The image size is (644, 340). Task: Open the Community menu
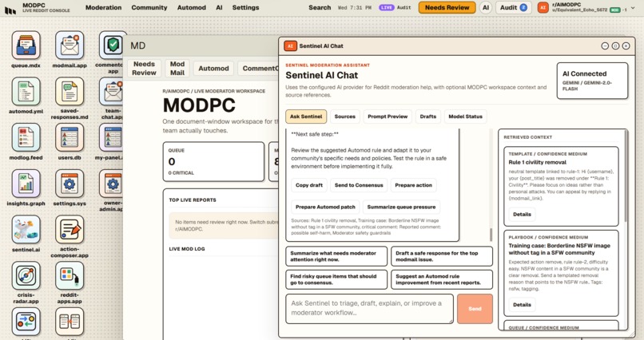coord(149,7)
